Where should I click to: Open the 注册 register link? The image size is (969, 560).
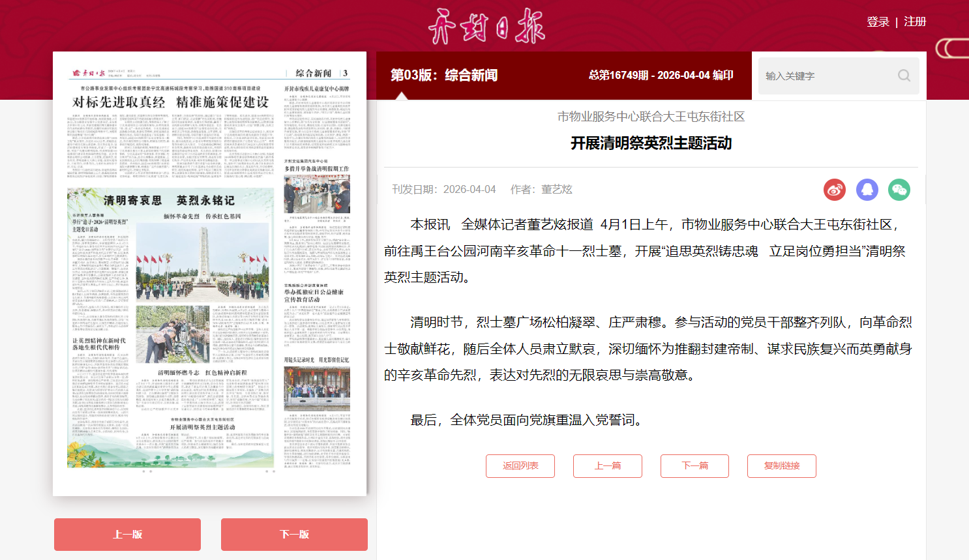[x=915, y=22]
